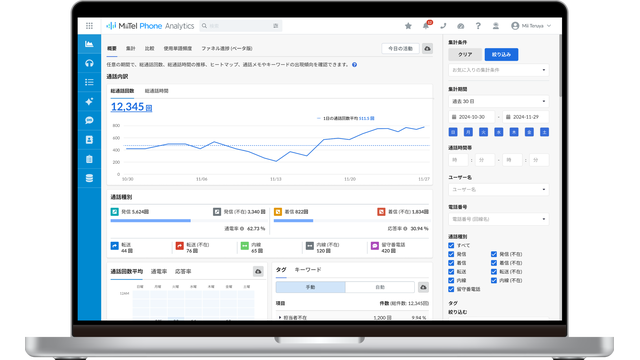Click the 今日の活動 button
The height and width of the screenshot is (360, 640).
tap(400, 49)
